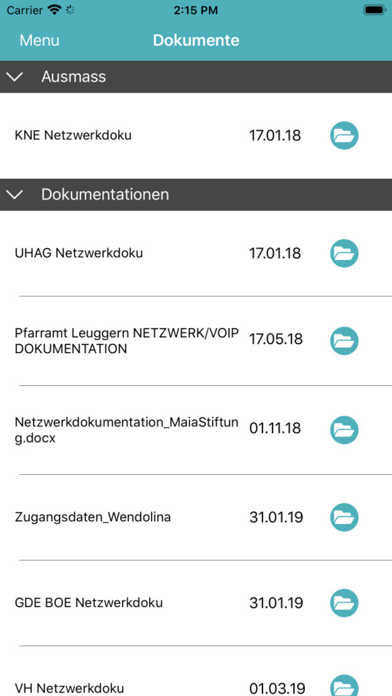Tap folder icon for VH Netzwerkdoku
The height and width of the screenshot is (696, 392).
[344, 685]
